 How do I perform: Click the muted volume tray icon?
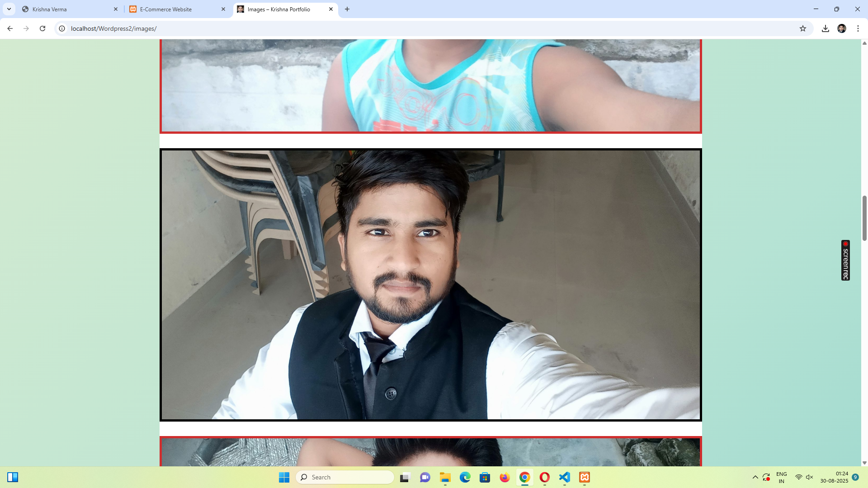point(810,477)
